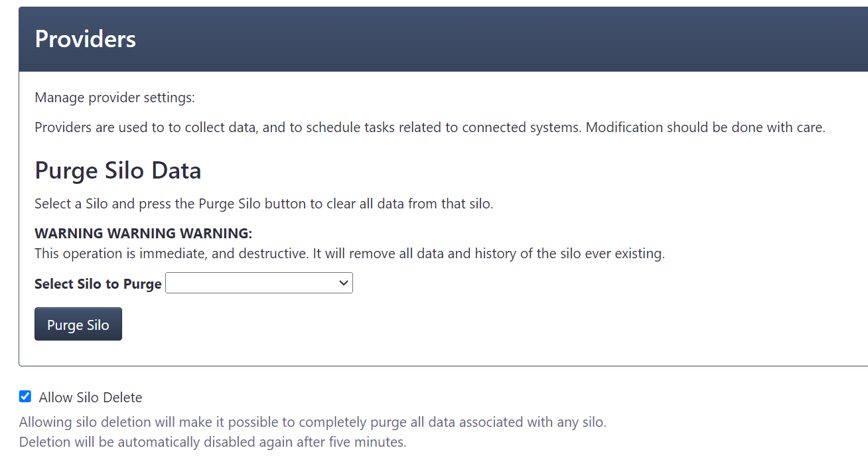
Task: Open the Select Silo to Purge dropdown
Action: (x=259, y=283)
